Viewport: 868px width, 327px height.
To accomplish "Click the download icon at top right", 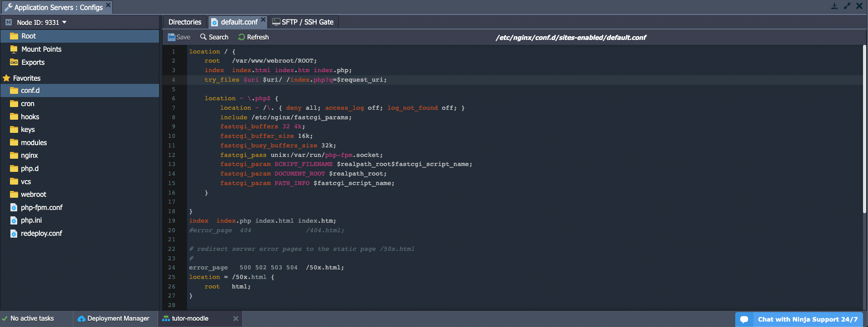I will (x=834, y=6).
